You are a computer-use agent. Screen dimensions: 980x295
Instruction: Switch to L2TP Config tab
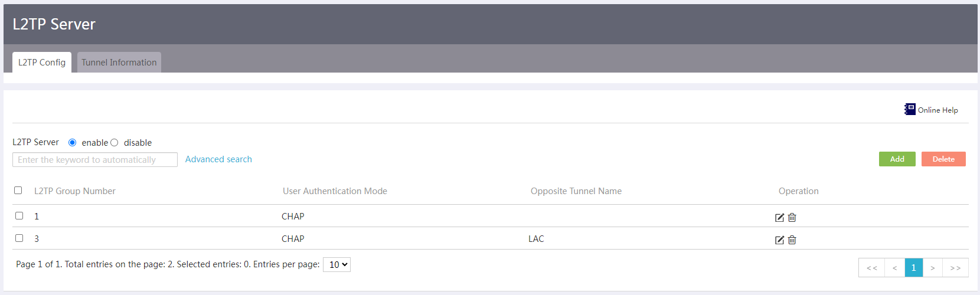pos(42,63)
